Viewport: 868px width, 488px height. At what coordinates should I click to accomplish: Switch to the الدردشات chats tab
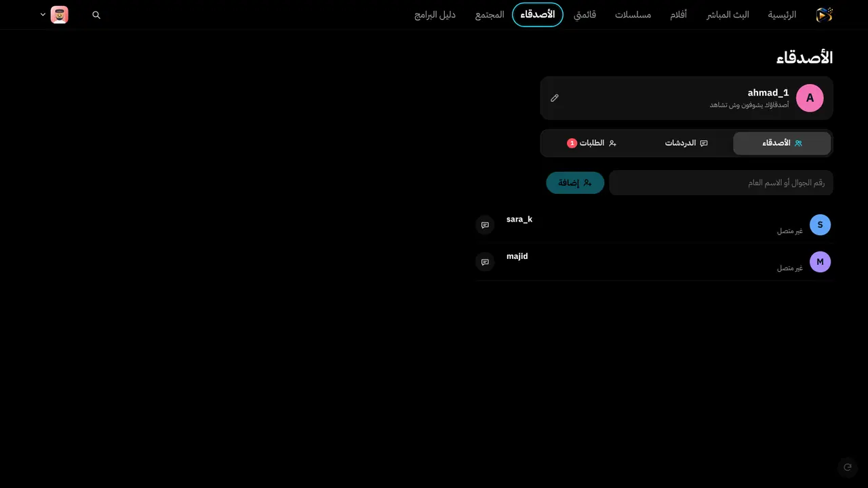coord(686,143)
